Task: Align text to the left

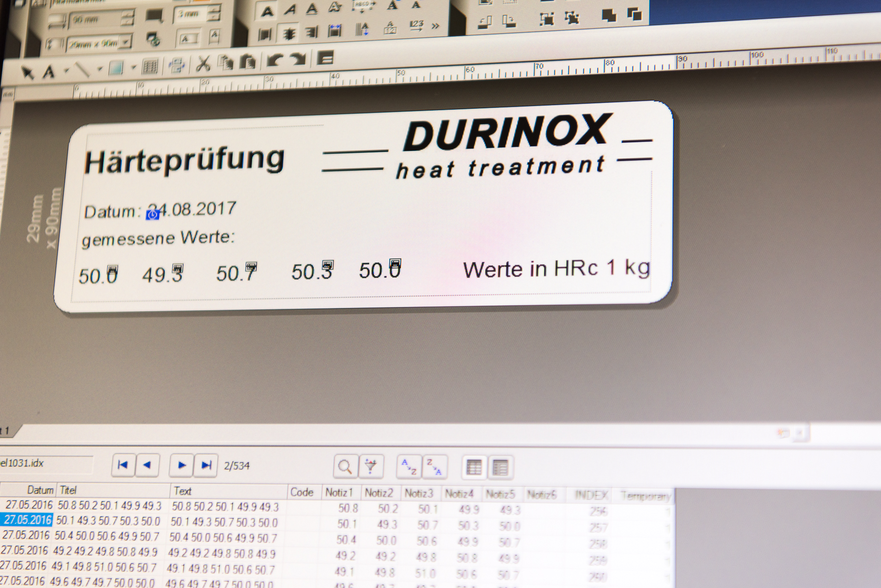Action: tap(265, 34)
